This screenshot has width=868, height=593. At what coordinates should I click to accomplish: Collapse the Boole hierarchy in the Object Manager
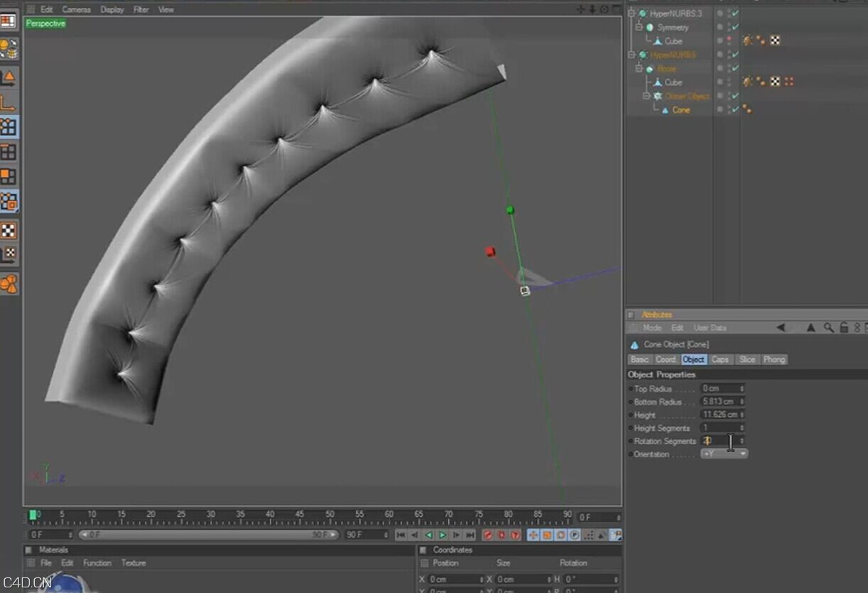[x=638, y=68]
